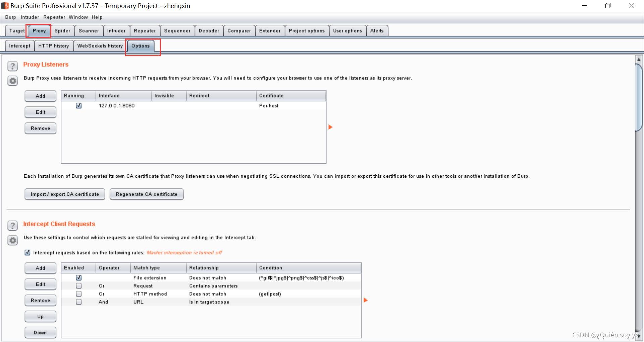Edit the selected proxy listener

pos(41,112)
